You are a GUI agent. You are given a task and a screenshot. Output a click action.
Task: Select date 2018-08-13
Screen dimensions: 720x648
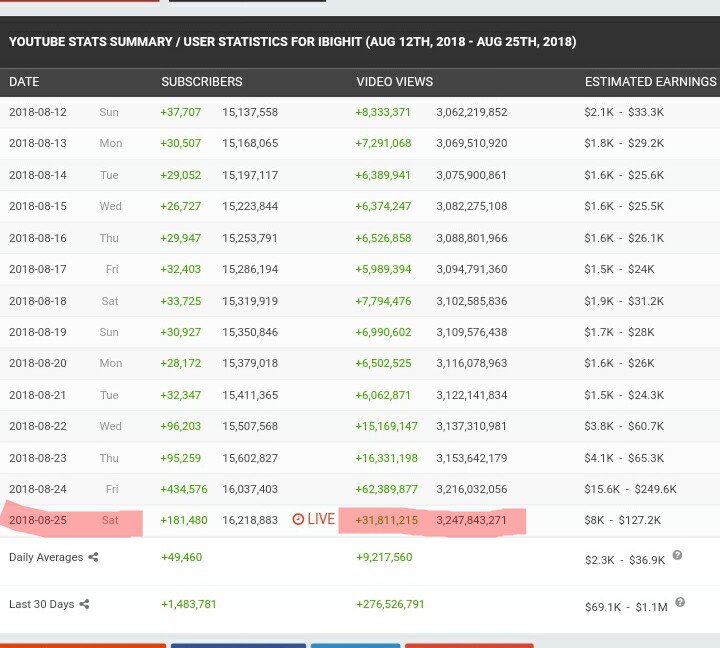pyautogui.click(x=38, y=143)
